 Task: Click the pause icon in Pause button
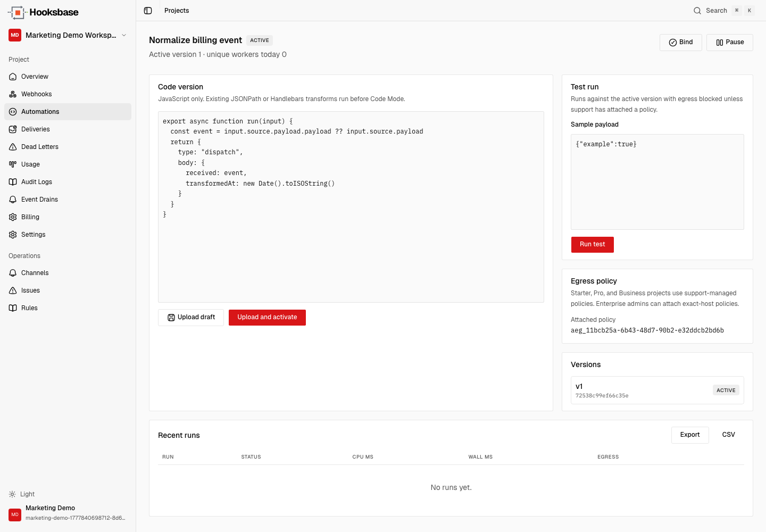point(720,43)
